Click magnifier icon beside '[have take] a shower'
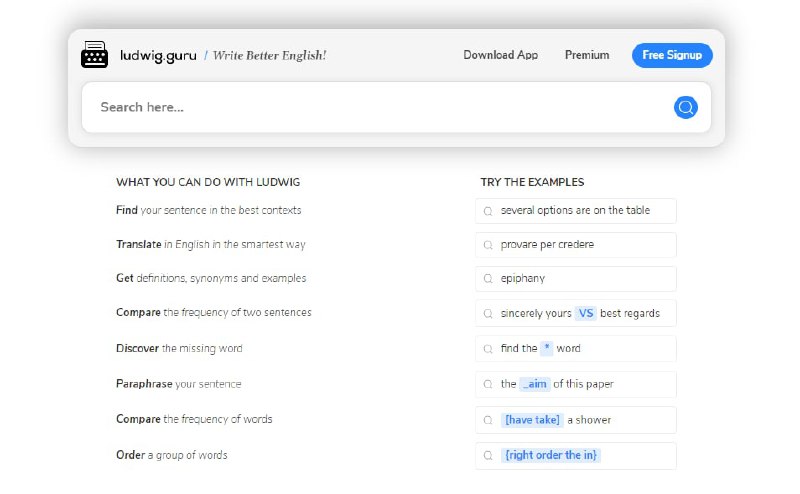The image size is (800, 494). pos(488,420)
